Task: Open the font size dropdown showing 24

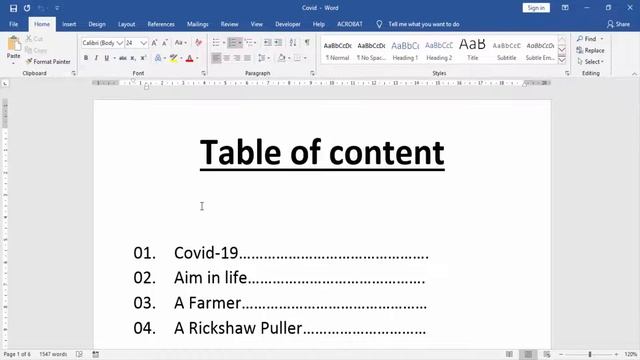Action: pyautogui.click(x=143, y=43)
